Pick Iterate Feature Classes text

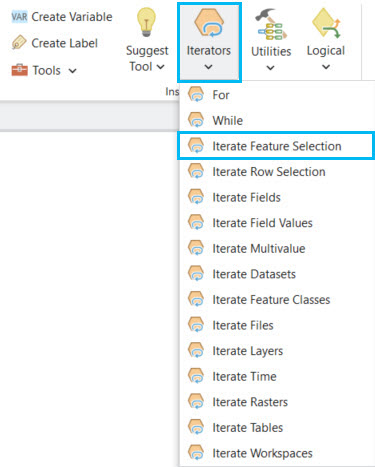coord(272,300)
